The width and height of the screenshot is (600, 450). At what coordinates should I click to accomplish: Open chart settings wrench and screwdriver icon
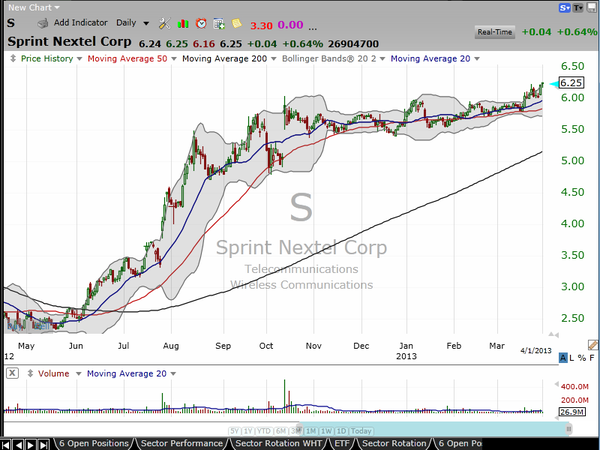point(165,24)
